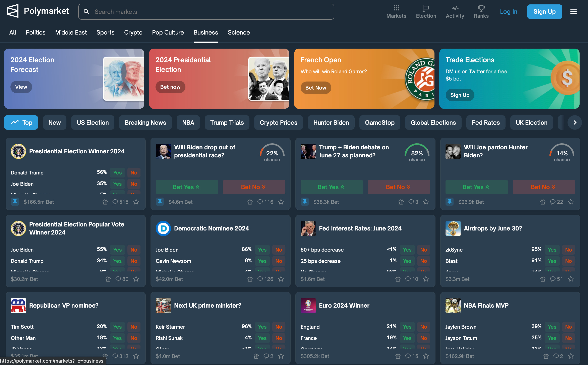The image size is (588, 365).
Task: Open comments (515) on Presidential Election Winner card
Action: pyautogui.click(x=120, y=202)
